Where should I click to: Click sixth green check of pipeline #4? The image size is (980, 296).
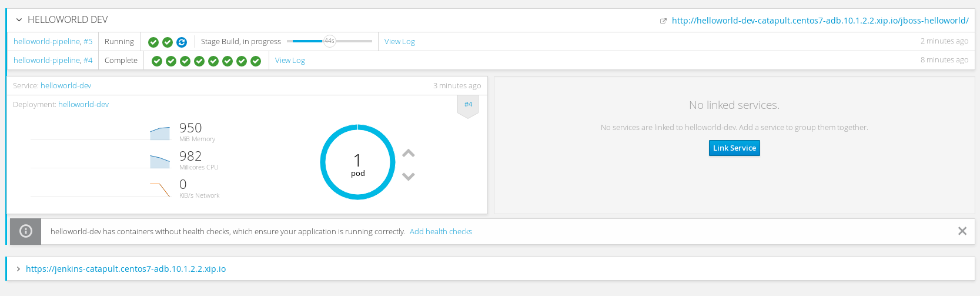[x=228, y=61]
